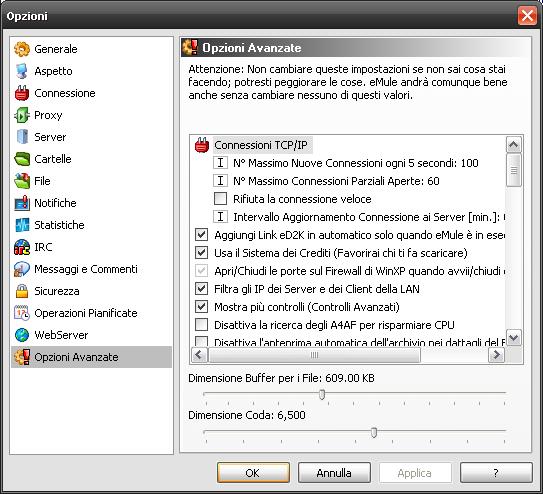Toggle Rifiuta la connessione veloce checkbox
543x494 pixels.
click(220, 199)
